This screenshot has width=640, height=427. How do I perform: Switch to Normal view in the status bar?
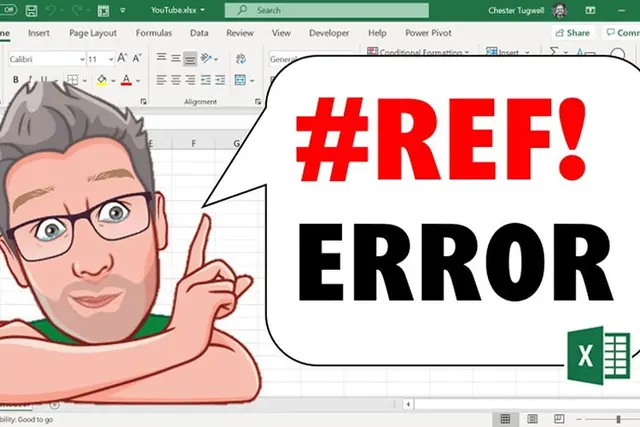pyautogui.click(x=505, y=419)
